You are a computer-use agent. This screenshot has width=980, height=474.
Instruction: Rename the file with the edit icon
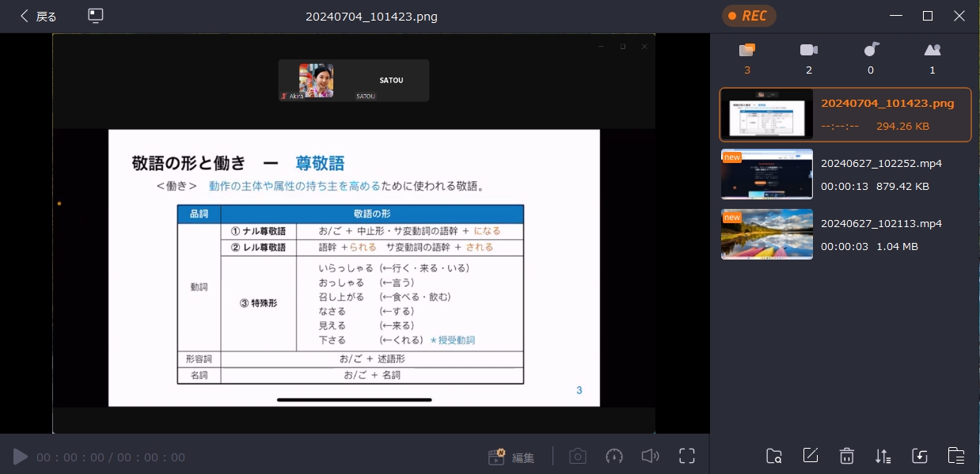[x=810, y=456]
